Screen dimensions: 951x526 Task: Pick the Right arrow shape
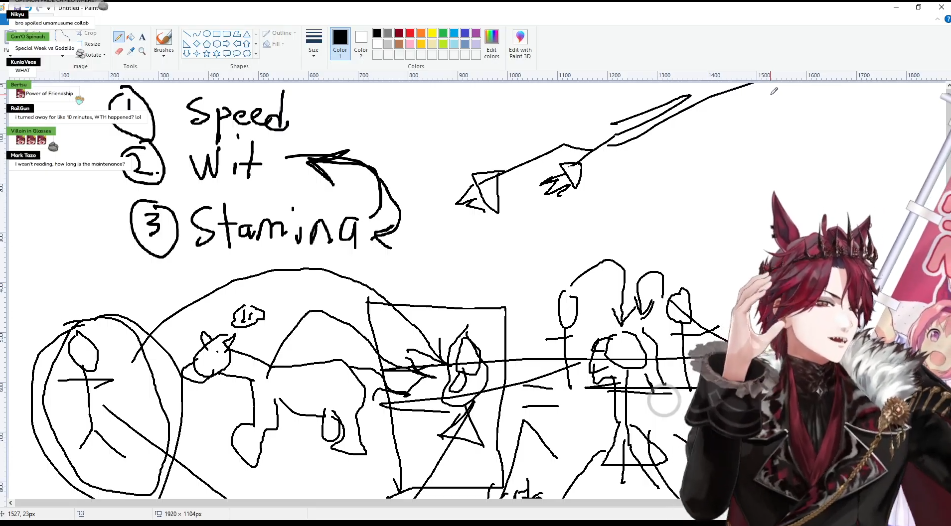[226, 44]
